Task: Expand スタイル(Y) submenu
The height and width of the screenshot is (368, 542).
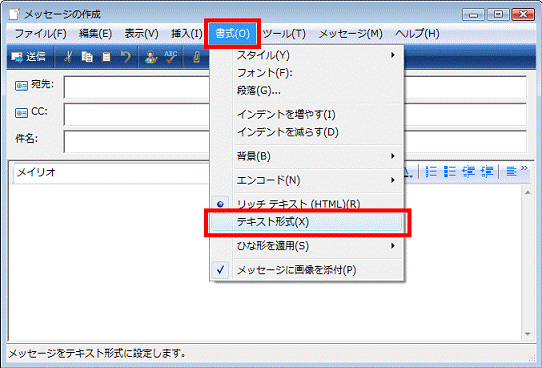Action: click(x=306, y=55)
